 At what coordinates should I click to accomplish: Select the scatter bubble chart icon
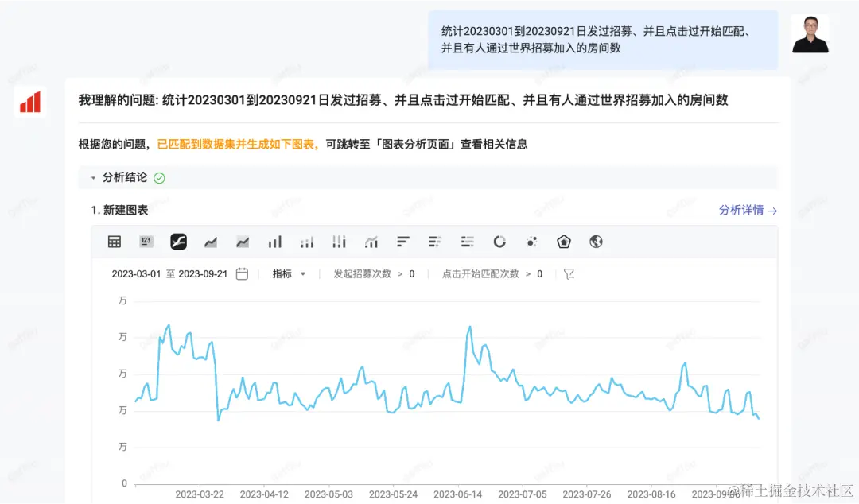pos(531,242)
